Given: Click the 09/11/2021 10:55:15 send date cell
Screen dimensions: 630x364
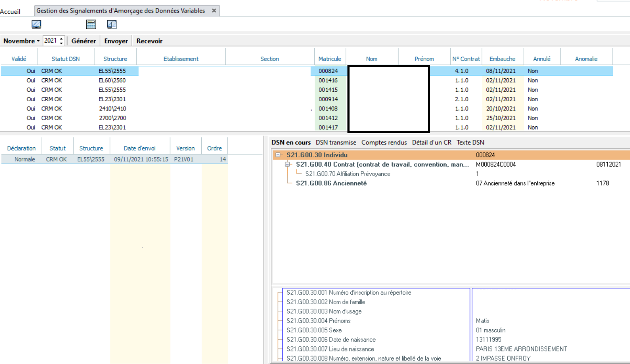Looking at the screenshot, I should tap(141, 159).
